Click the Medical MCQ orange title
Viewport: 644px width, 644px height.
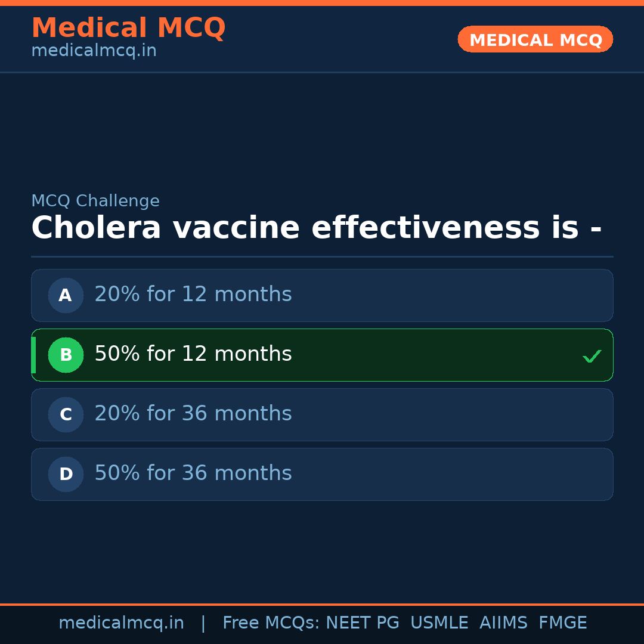128,28
